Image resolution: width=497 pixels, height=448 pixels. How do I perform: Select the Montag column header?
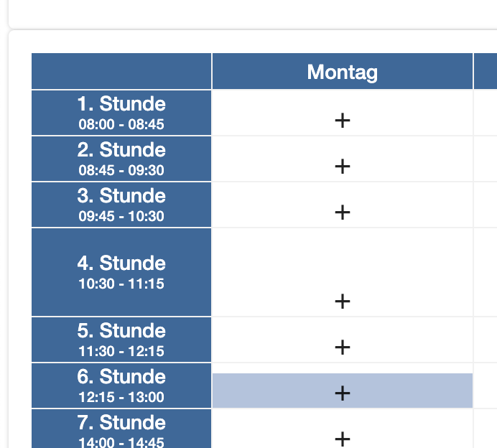[x=343, y=71]
